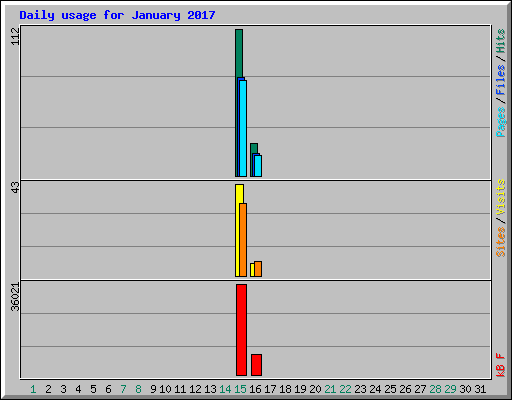Click day label 17 on x-axis
512x400 pixels.
point(270,389)
